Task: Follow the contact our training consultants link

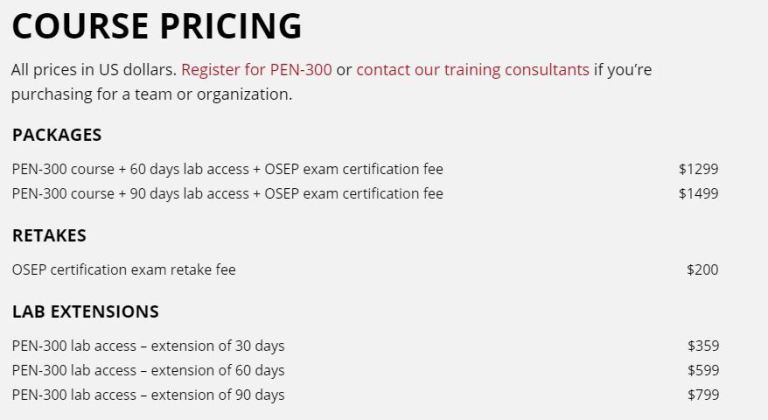Action: point(473,70)
